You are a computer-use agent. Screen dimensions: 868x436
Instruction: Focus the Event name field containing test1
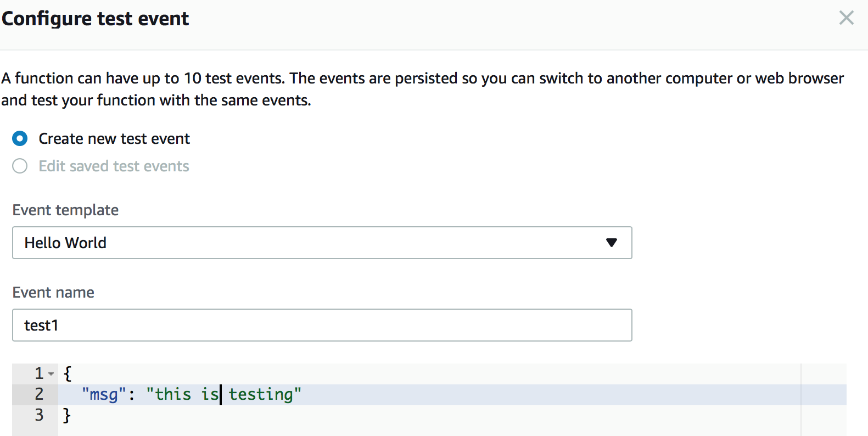[322, 325]
